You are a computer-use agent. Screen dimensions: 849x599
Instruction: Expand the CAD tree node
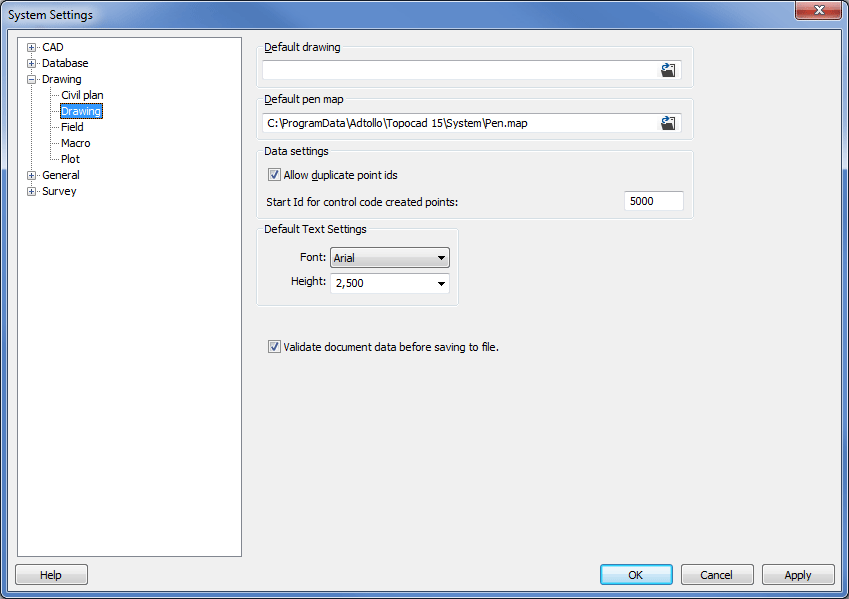tap(32, 47)
